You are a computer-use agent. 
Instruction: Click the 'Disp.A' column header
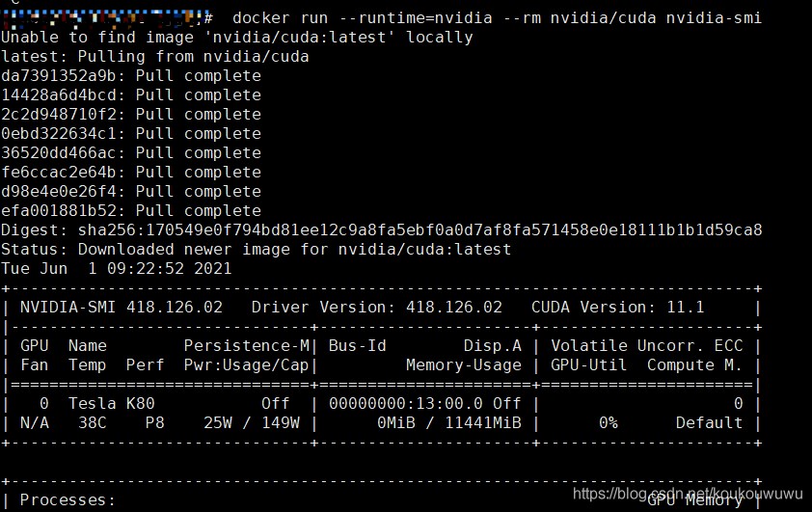(493, 346)
